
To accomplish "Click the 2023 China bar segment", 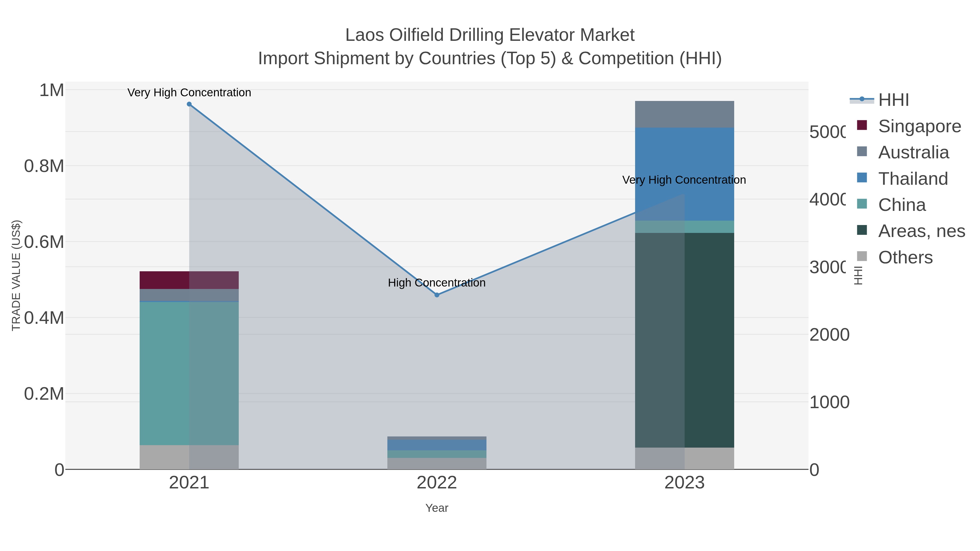I will click(684, 227).
